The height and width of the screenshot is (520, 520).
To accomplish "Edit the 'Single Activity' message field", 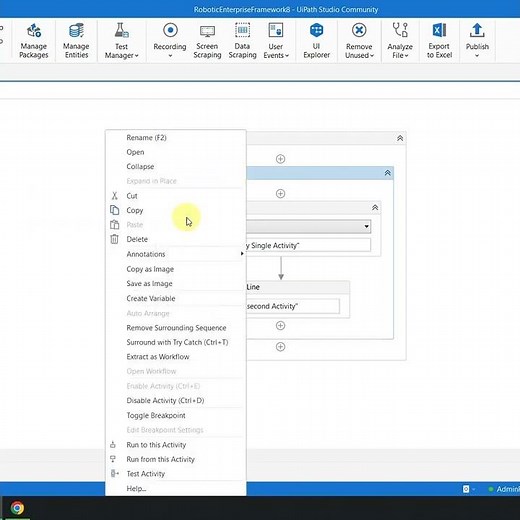I will (308, 245).
